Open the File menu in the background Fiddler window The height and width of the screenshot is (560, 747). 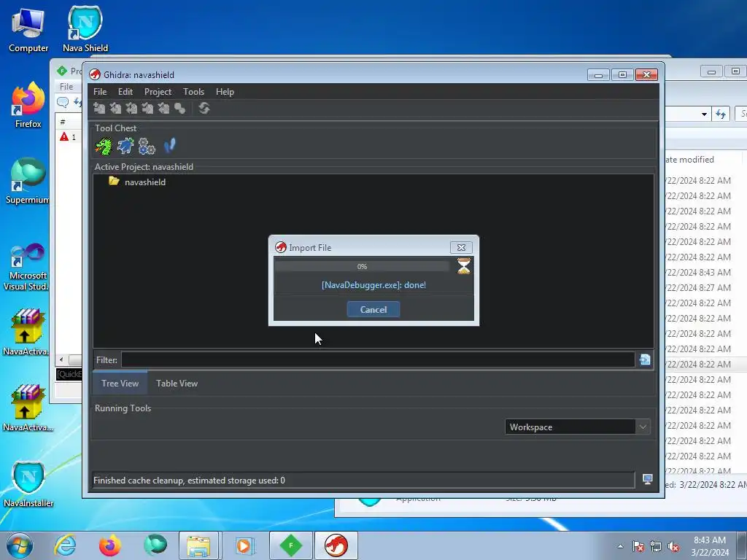pyautogui.click(x=66, y=87)
